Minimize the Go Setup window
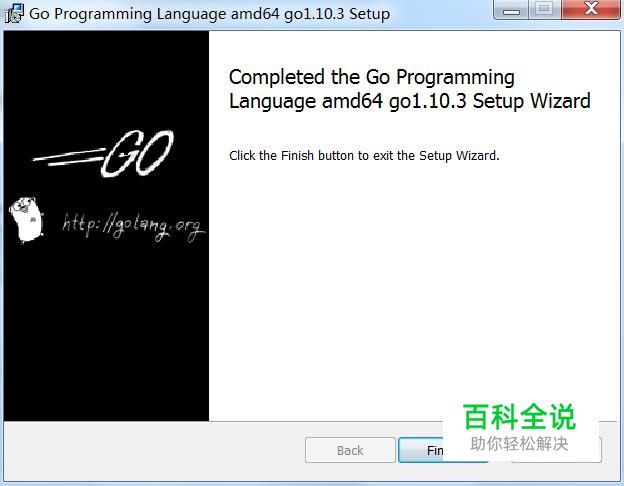624x486 pixels. 511,10
